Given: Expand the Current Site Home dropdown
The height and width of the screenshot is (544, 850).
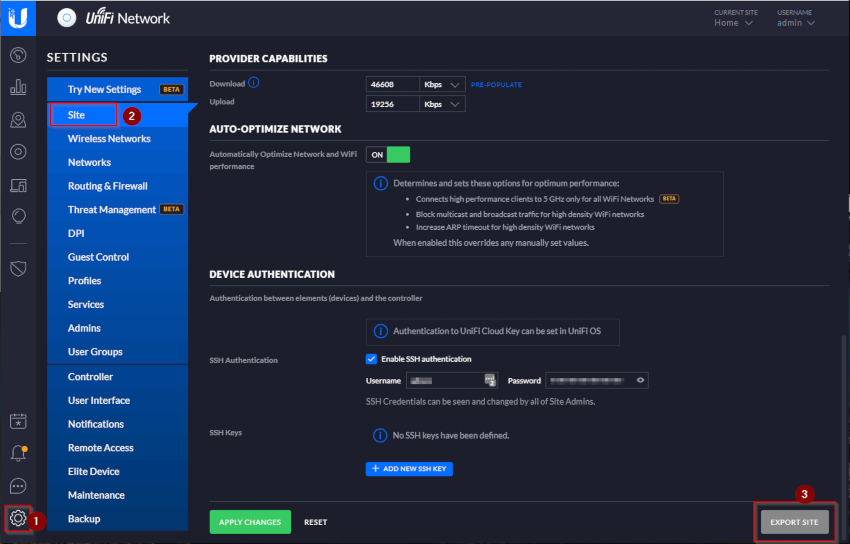Looking at the screenshot, I should (x=733, y=23).
